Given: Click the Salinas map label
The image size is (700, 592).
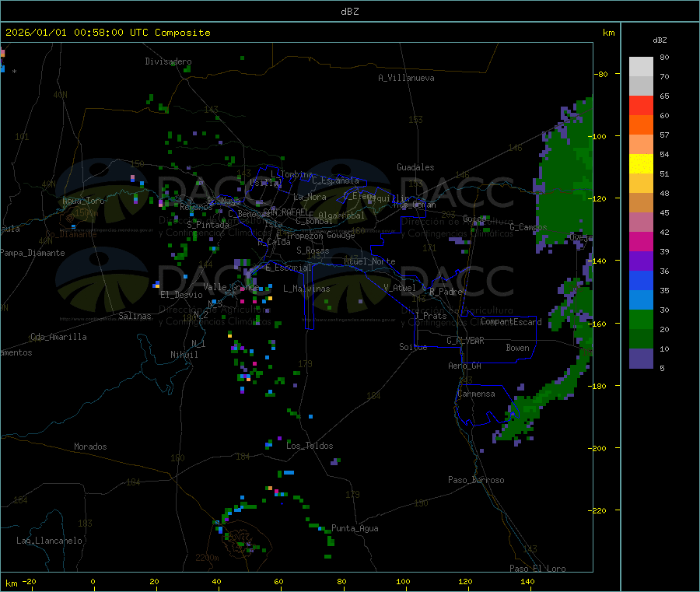Looking at the screenshot, I should (x=135, y=316).
